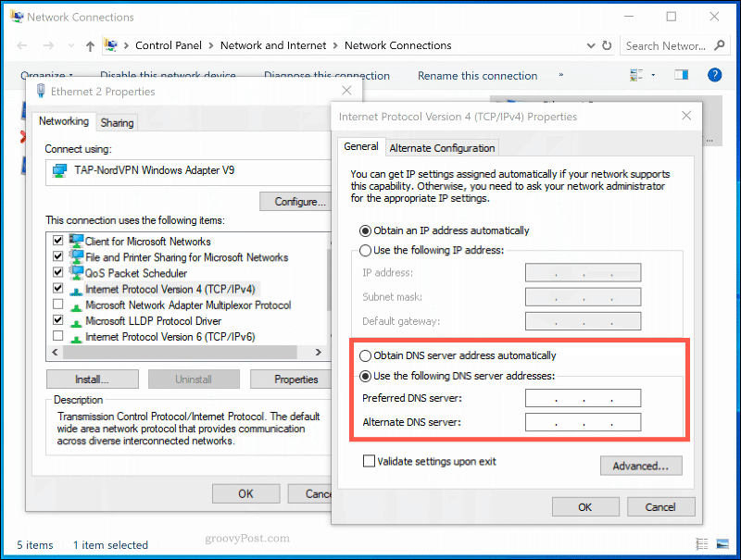Enable Validate settings upon exit checkbox

(x=369, y=461)
